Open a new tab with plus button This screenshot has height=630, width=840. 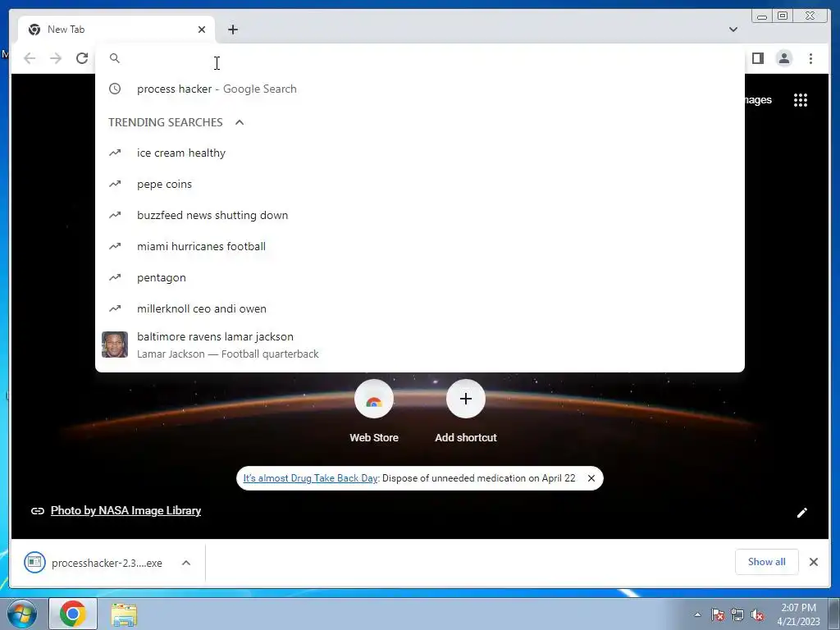coord(232,30)
